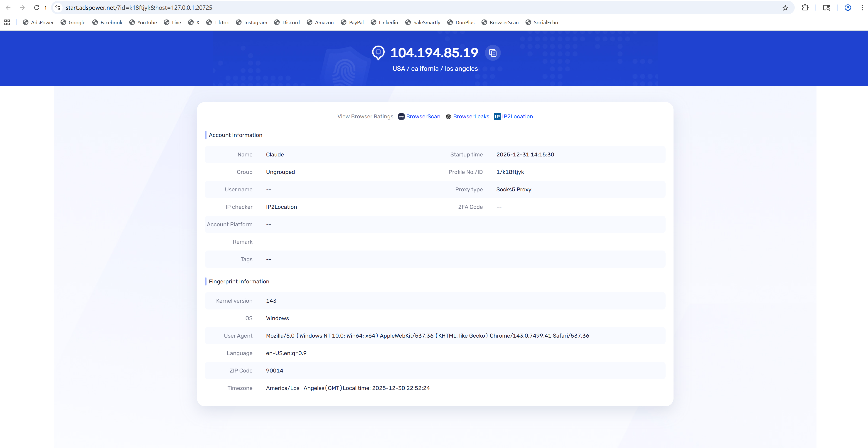The image size is (868, 448).
Task: Open the BrowserScan ratings link
Action: pyautogui.click(x=423, y=117)
